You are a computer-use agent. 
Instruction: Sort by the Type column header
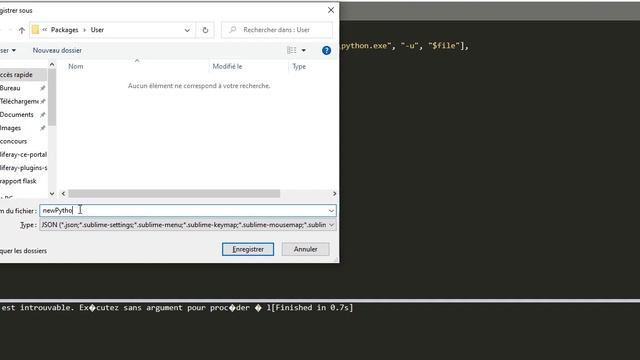tap(299, 66)
